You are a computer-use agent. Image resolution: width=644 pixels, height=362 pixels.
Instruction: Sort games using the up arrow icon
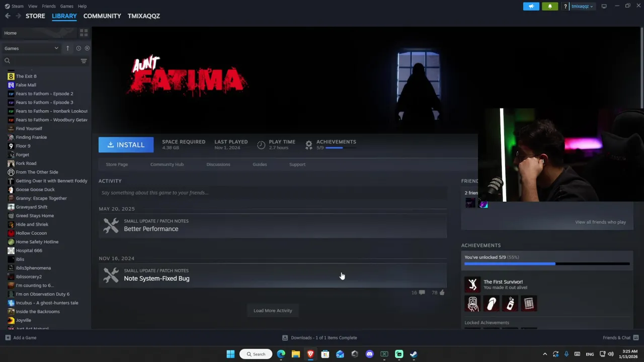coord(67,48)
